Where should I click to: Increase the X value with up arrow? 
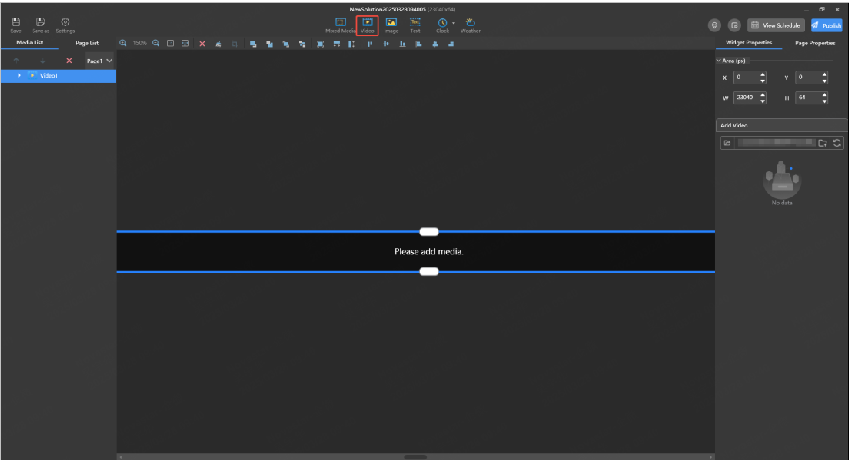pyautogui.click(x=762, y=75)
